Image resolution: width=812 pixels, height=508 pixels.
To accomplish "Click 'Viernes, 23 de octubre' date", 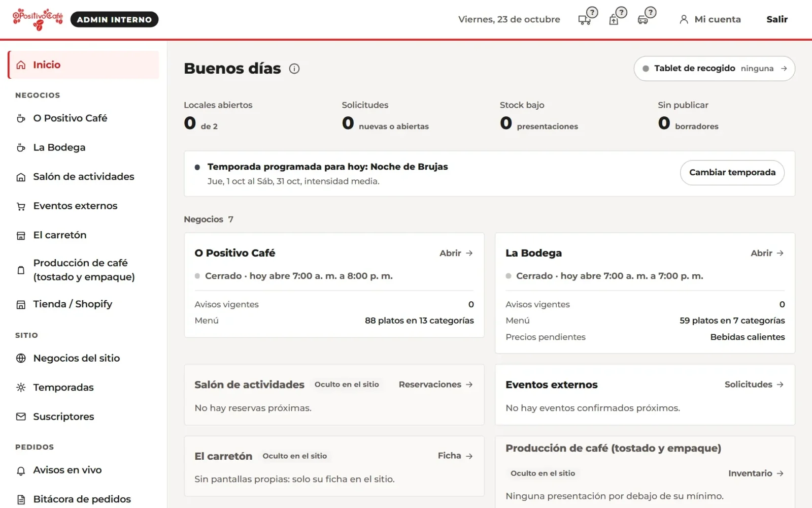I will (x=509, y=19).
